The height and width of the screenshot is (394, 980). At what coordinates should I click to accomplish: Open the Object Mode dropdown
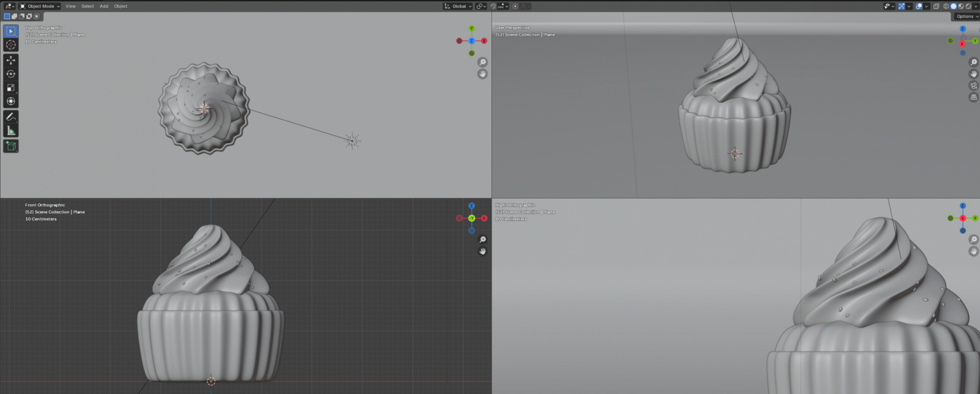[40, 6]
